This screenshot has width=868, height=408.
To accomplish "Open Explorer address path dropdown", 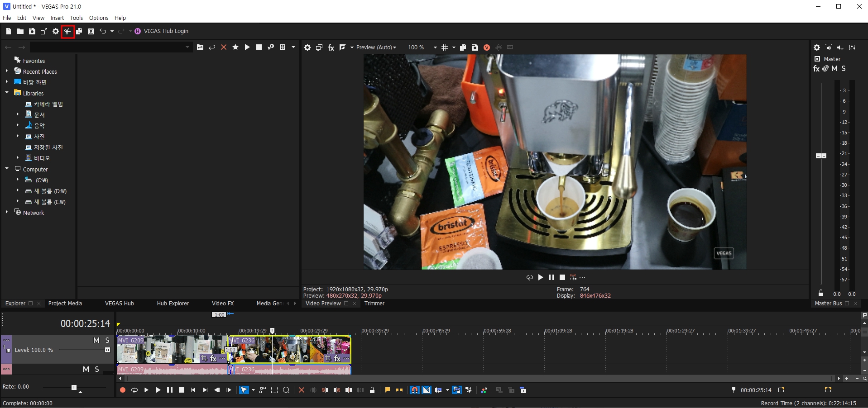I will coord(187,47).
